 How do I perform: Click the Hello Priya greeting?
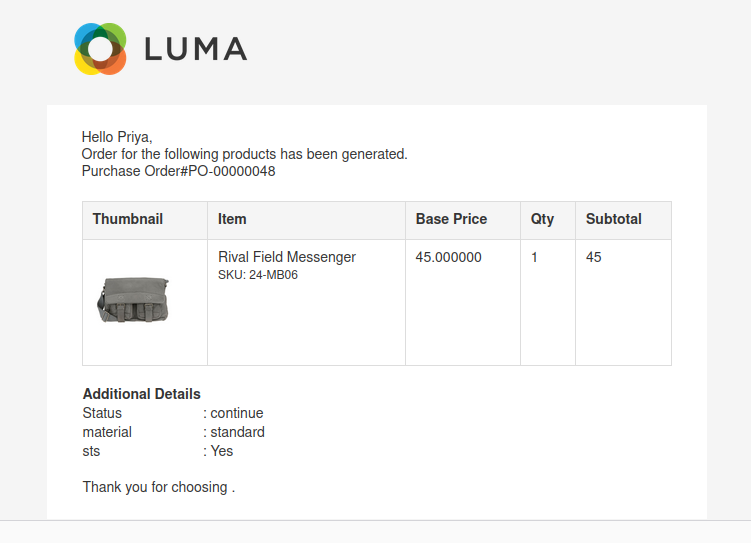coord(117,137)
